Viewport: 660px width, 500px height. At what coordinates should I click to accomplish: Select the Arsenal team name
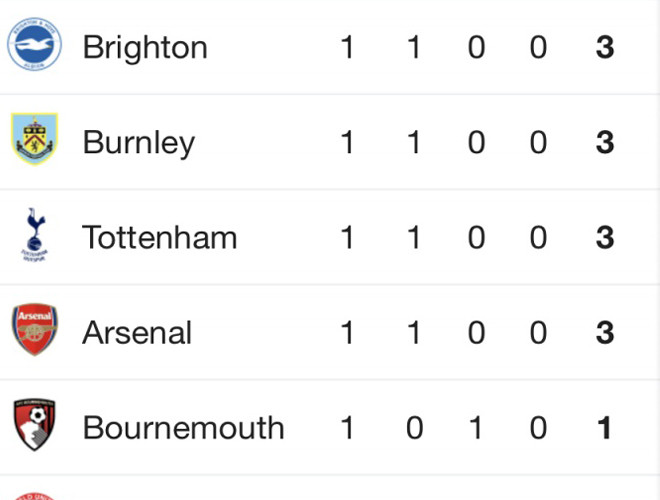tap(137, 332)
